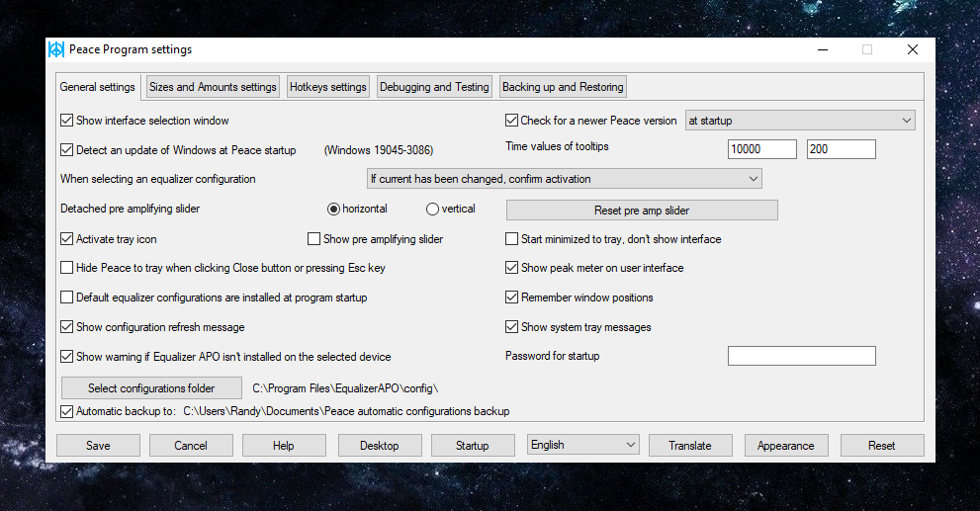Uncheck Show configuration refresh message
The width and height of the screenshot is (980, 511).
coord(67,327)
